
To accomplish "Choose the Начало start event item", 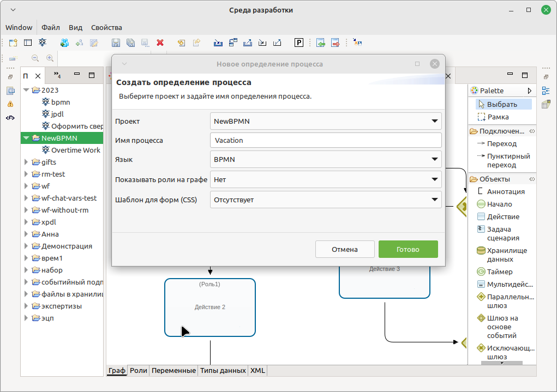I will click(x=495, y=204).
